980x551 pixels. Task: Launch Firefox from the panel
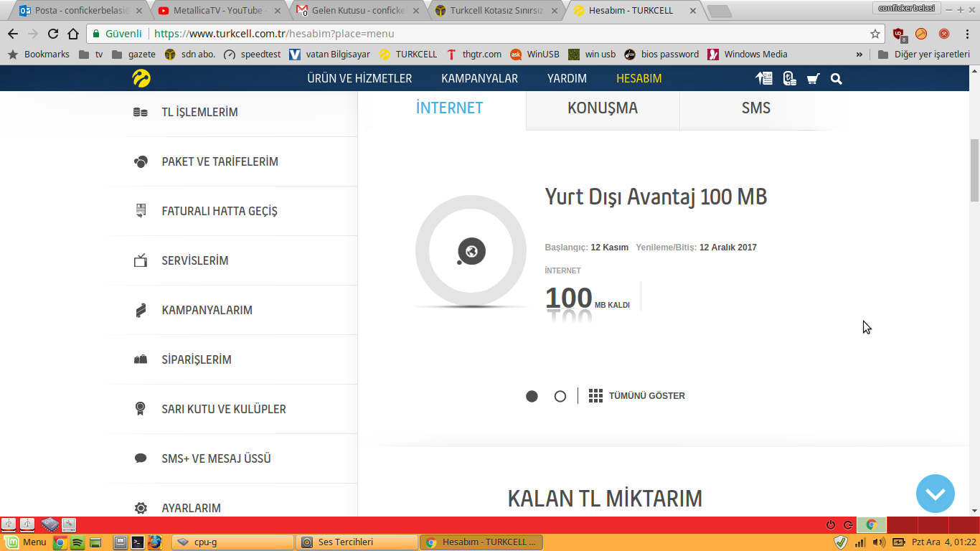tap(154, 542)
